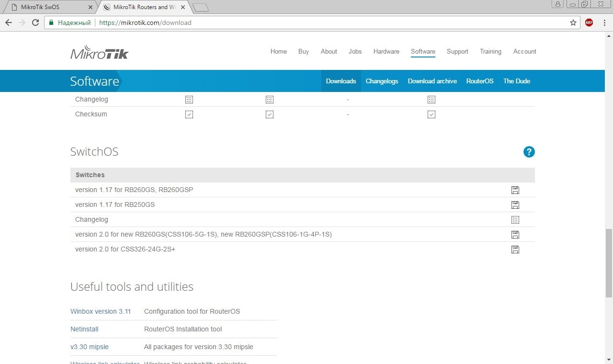This screenshot has height=364, width=613.
Task: Download version 2.0 for new RB260GS (CSS106-5G-1S)
Action: click(x=515, y=235)
